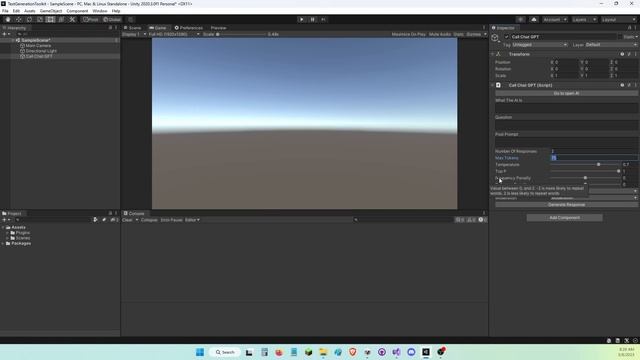This screenshot has height=360, width=640.
Task: Open the Assets menu
Action: click(x=30, y=11)
